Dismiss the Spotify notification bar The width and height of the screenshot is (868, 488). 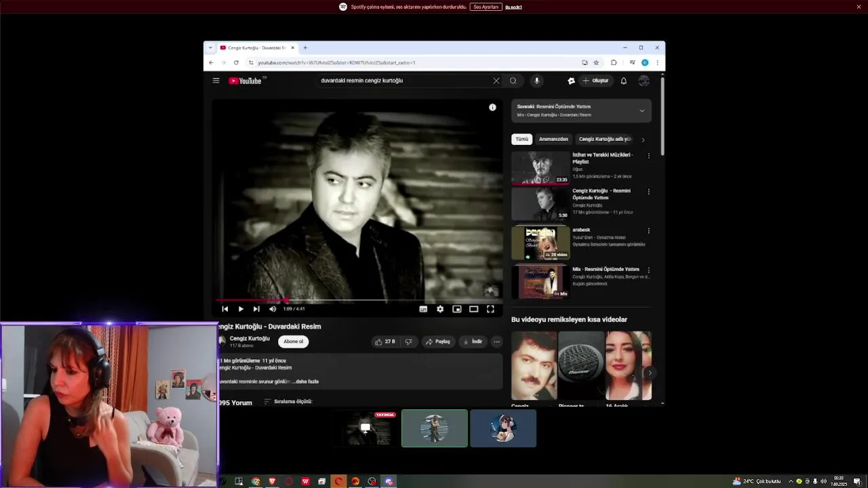(859, 7)
